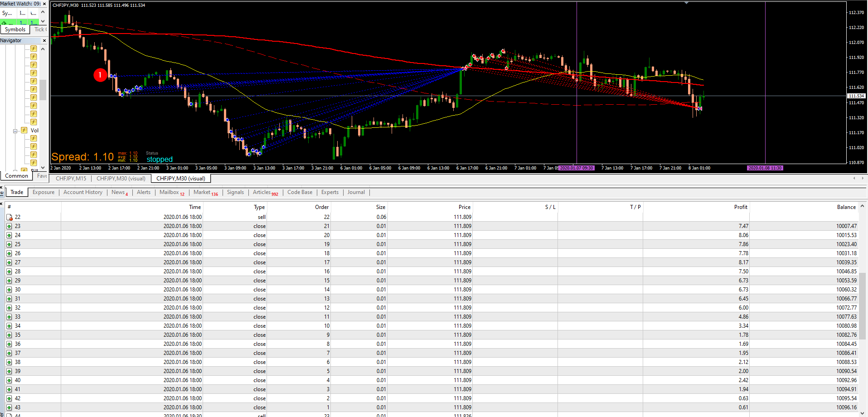The image size is (868, 417).
Task: Open the Alerts tab
Action: click(x=144, y=192)
